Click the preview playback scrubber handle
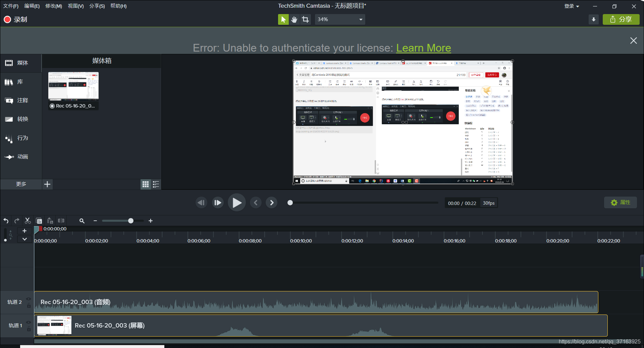The image size is (644, 348). pyautogui.click(x=290, y=203)
